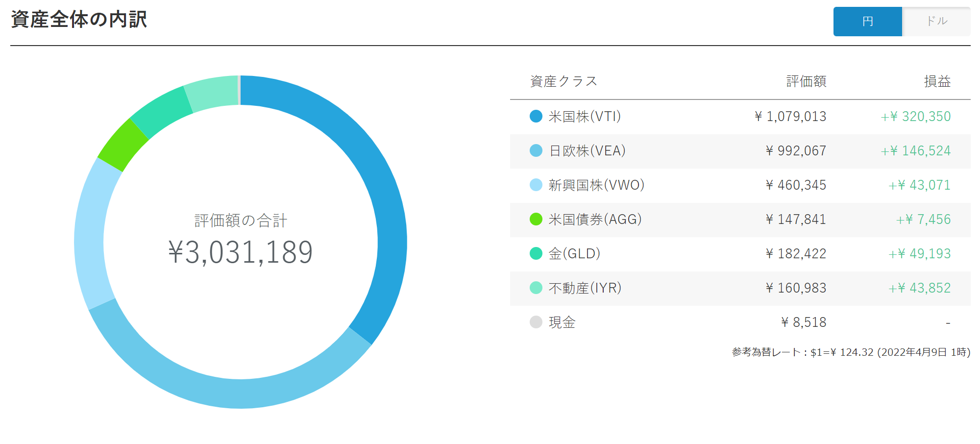Click the pale blue VWO donut segment
This screenshot has height=444, width=980.
[92, 235]
